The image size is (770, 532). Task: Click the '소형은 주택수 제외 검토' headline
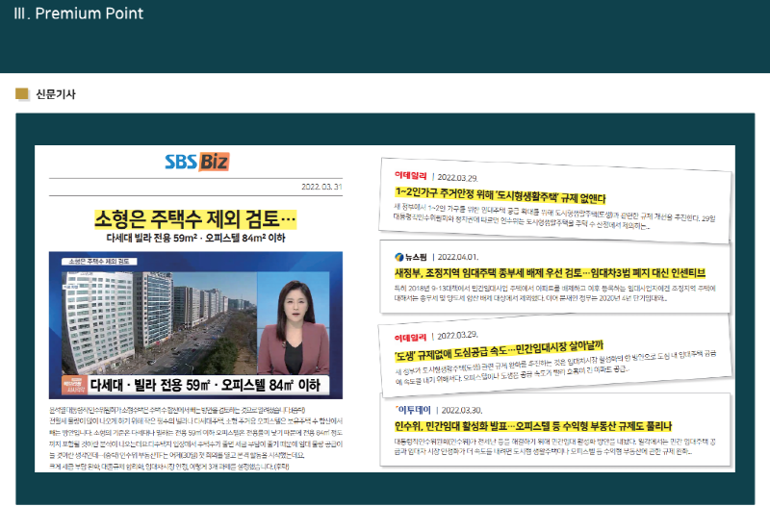pyautogui.click(x=196, y=217)
